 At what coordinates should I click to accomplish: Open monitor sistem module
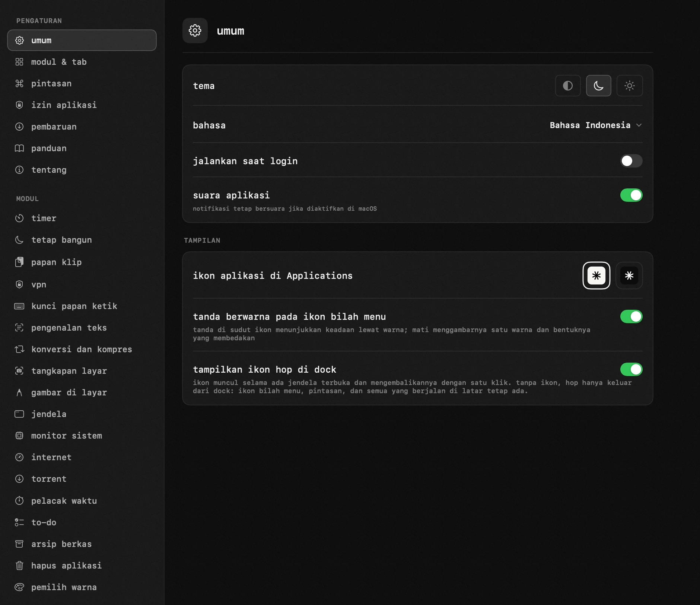click(82, 436)
